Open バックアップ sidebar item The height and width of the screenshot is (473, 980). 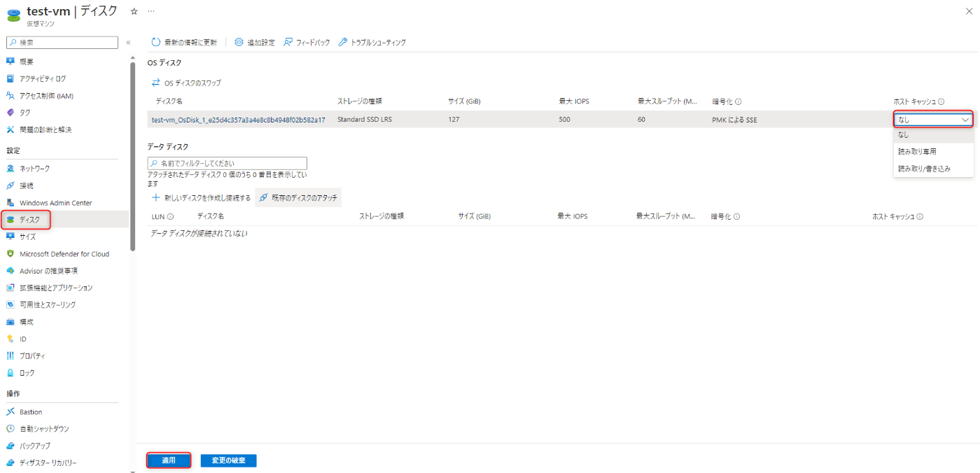coord(35,446)
